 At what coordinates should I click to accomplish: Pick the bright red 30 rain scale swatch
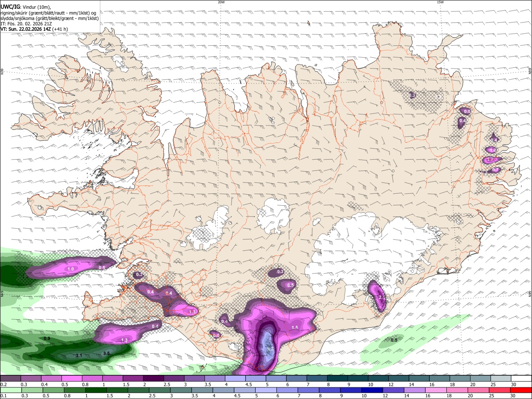pos(521,390)
